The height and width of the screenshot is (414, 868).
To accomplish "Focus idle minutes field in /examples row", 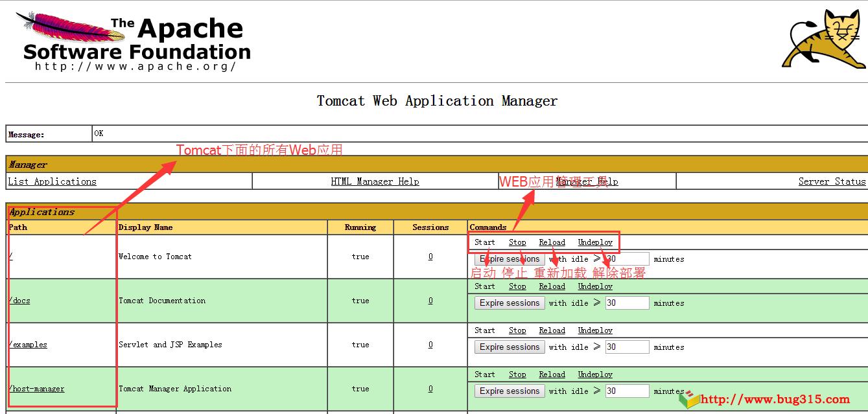I will point(627,347).
